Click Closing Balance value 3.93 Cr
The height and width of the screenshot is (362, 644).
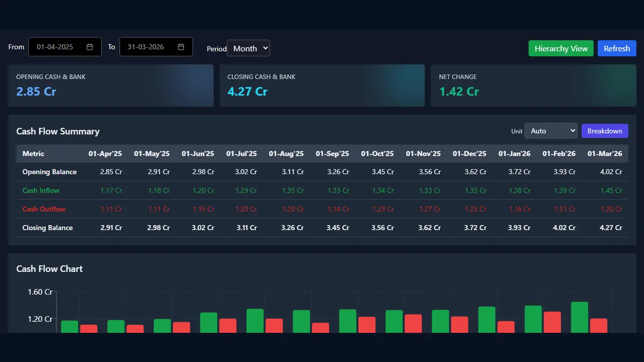[519, 228]
